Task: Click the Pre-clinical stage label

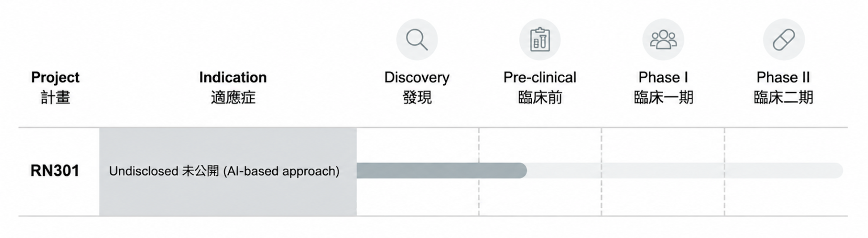Action: pos(540,77)
